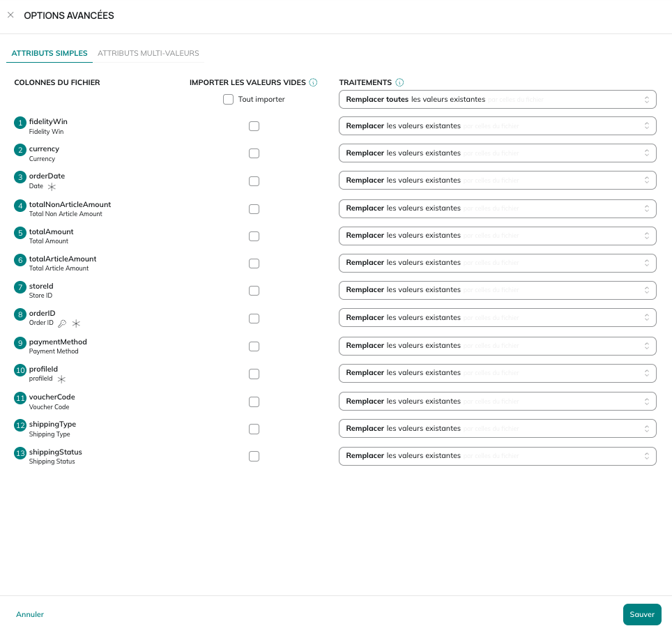The image size is (672, 633).
Task: Check the totalAmount empty values checkbox
Action: [x=254, y=236]
